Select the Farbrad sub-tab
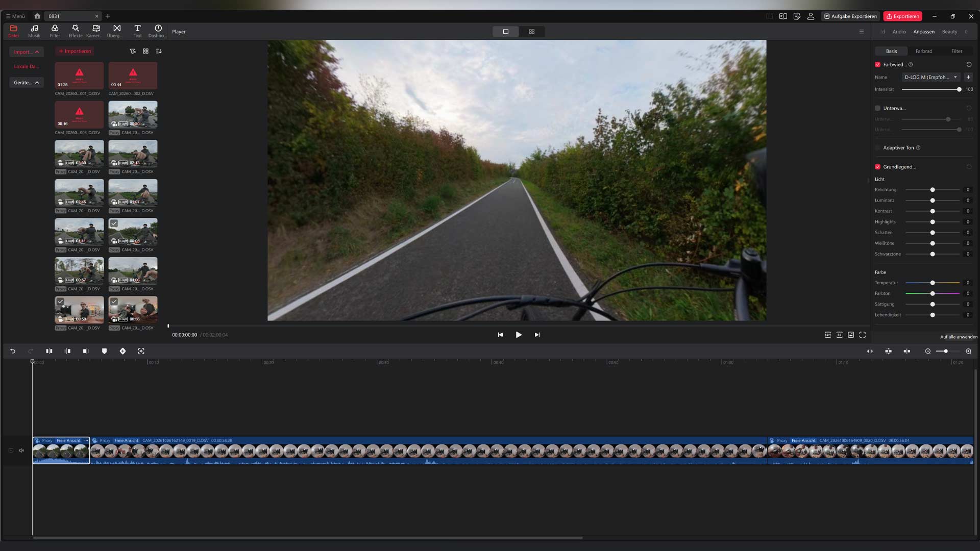Screen dimensions: 980x551 click(924, 51)
